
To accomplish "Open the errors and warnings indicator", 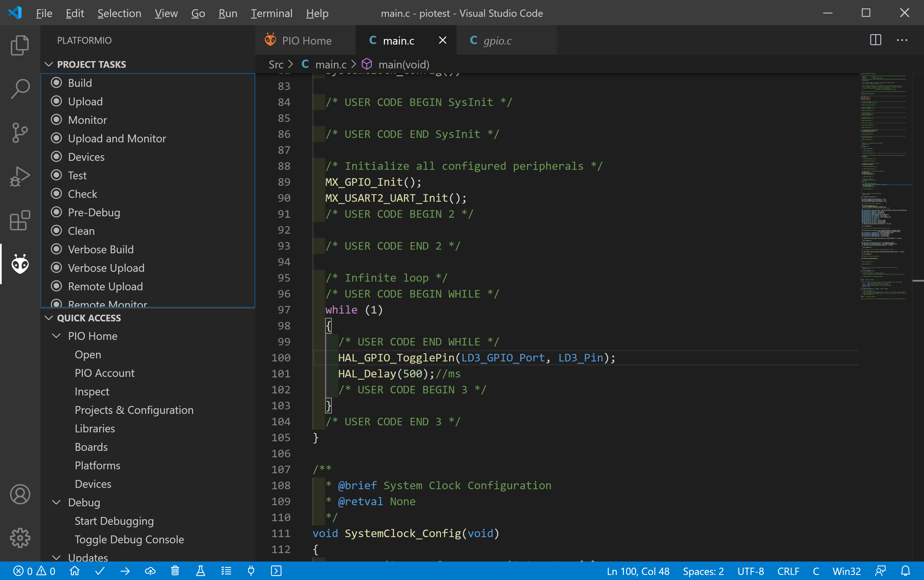I will click(x=34, y=571).
